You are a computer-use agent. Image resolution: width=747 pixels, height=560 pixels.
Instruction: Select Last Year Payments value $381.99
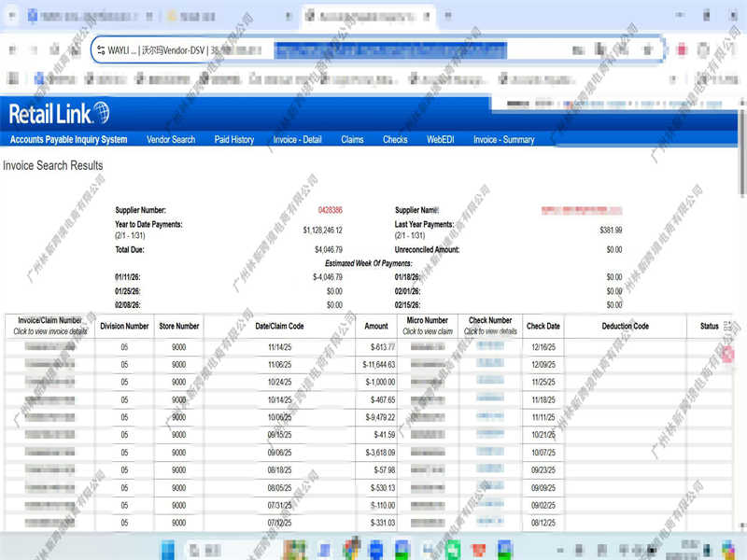(611, 230)
